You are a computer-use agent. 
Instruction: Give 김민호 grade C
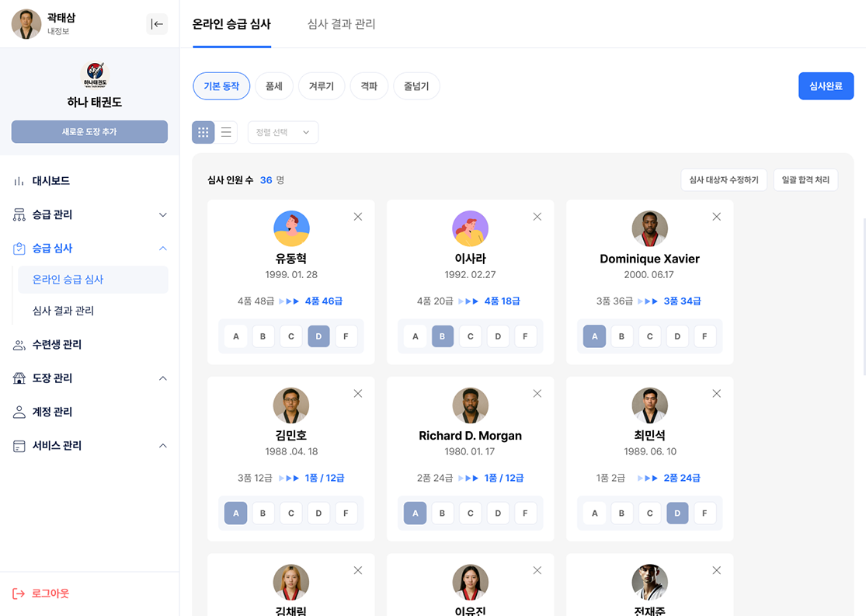coord(291,513)
